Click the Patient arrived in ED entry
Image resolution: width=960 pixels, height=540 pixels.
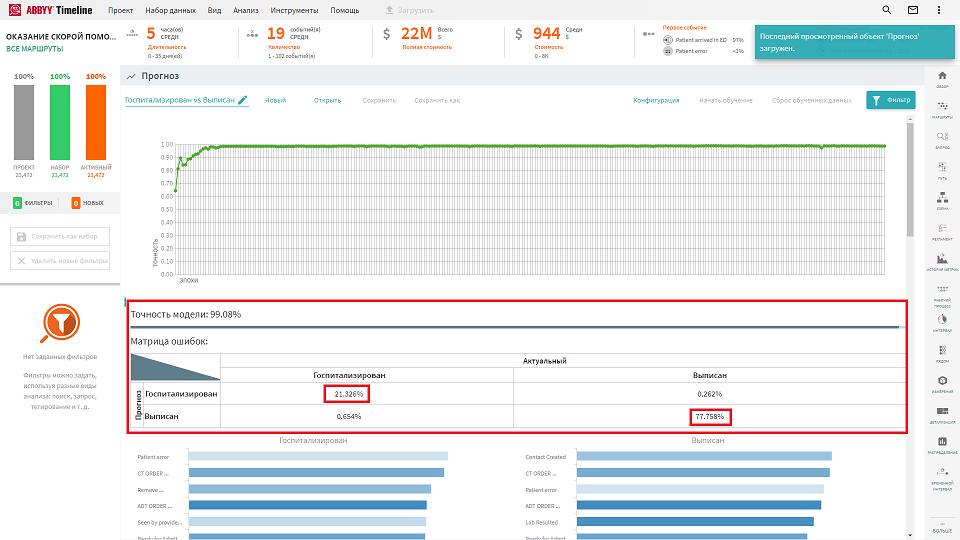(701, 40)
